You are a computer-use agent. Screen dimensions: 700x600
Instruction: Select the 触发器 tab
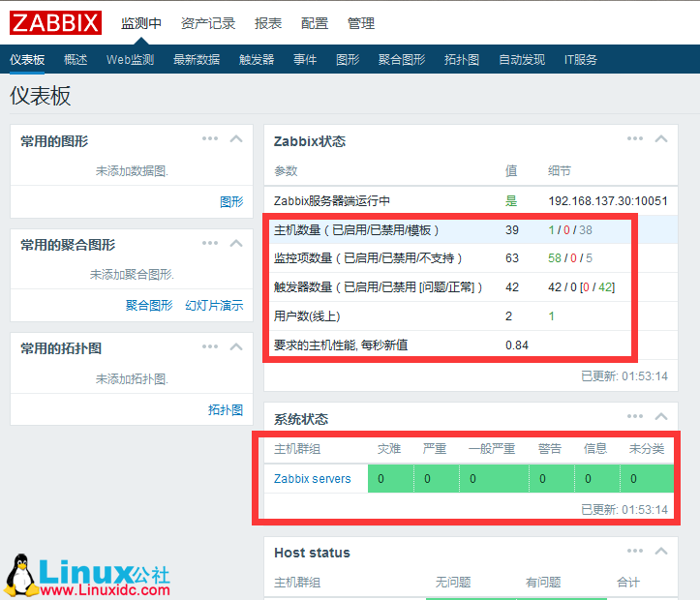click(x=257, y=59)
